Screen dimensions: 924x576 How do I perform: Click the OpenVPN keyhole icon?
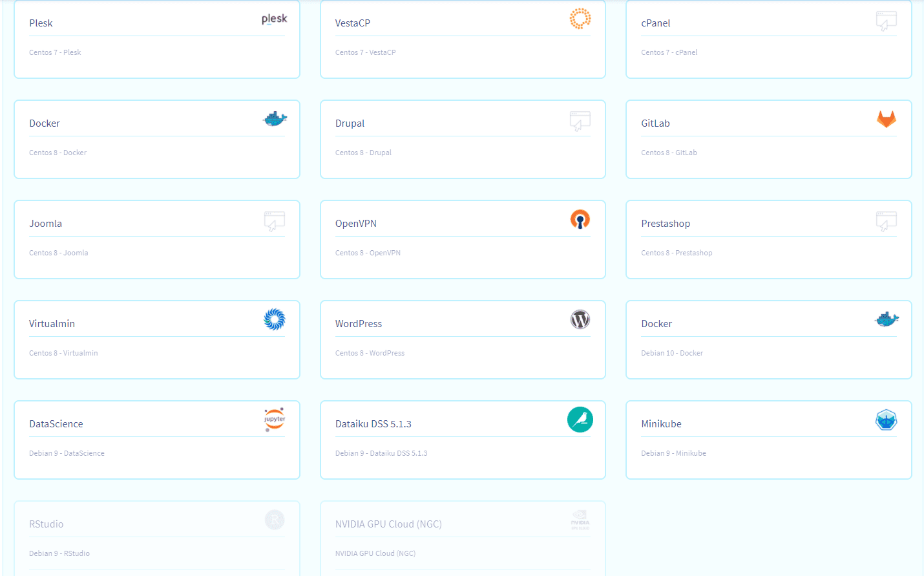pos(580,219)
